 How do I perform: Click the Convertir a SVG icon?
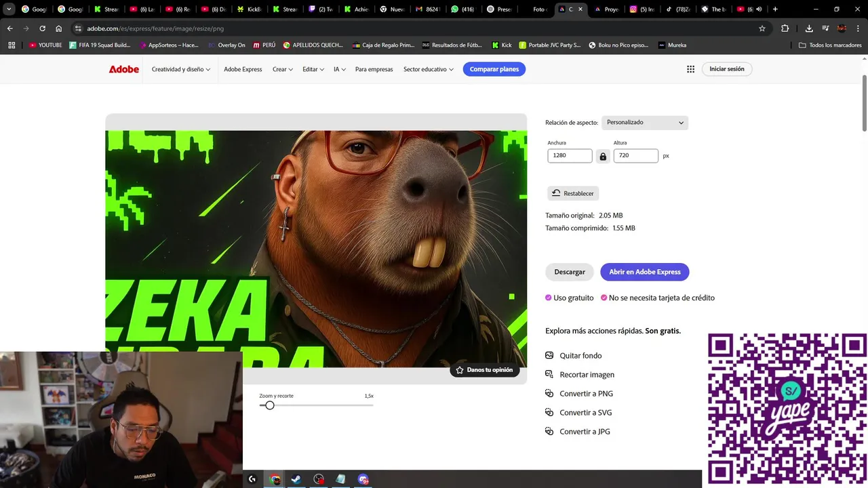(549, 412)
